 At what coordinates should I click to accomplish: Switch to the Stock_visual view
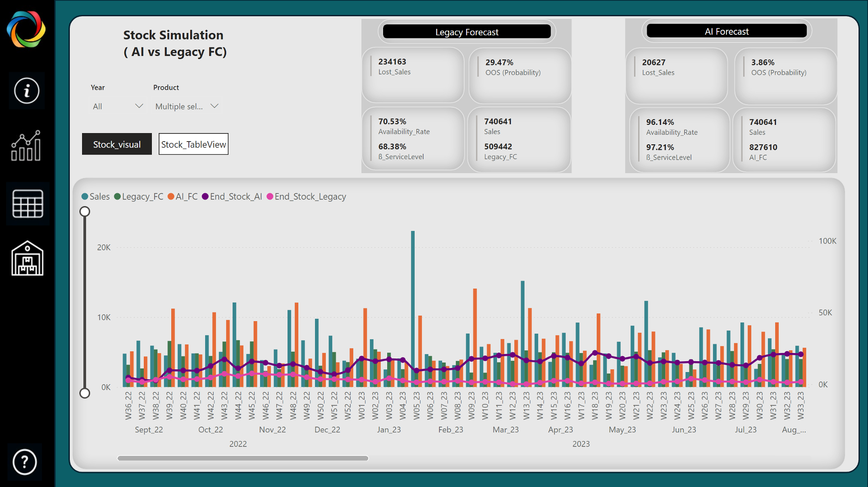(117, 144)
